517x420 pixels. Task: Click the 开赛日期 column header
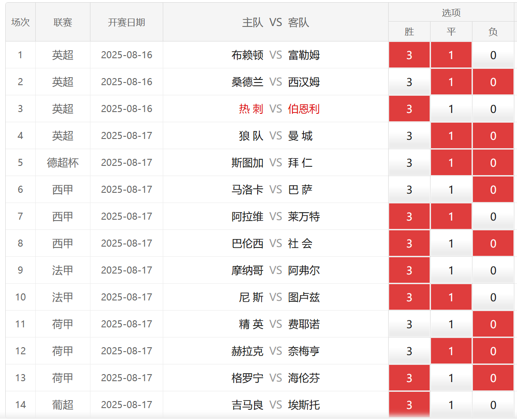(127, 22)
